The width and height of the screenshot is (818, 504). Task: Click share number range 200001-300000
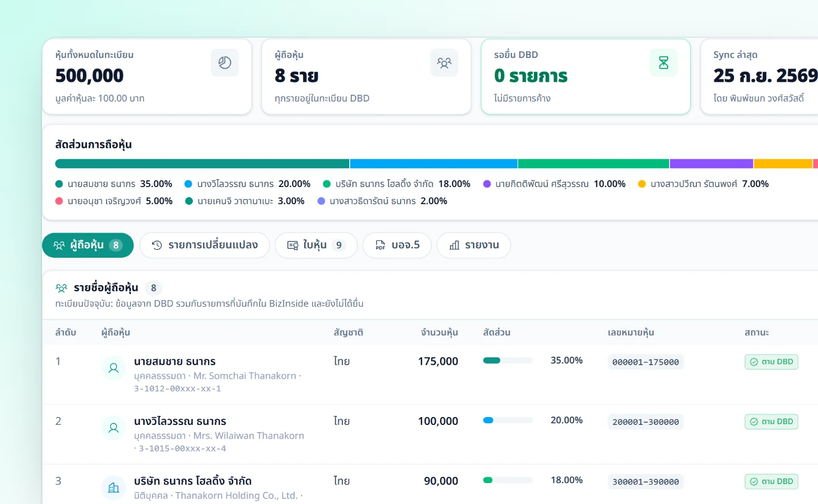(x=645, y=422)
